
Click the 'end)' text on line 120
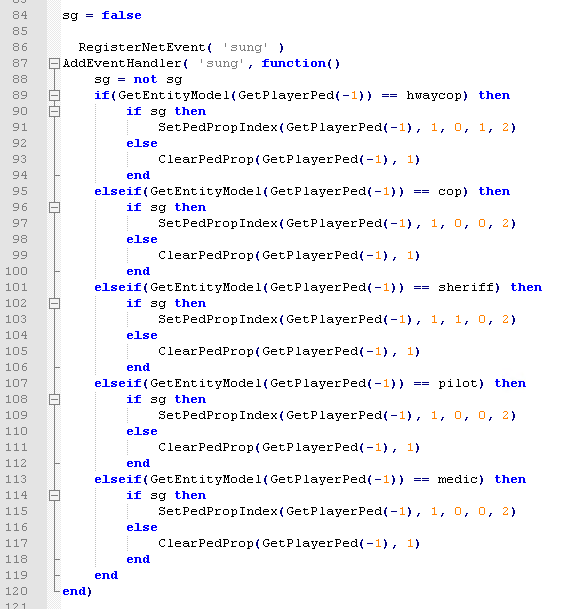(x=77, y=591)
